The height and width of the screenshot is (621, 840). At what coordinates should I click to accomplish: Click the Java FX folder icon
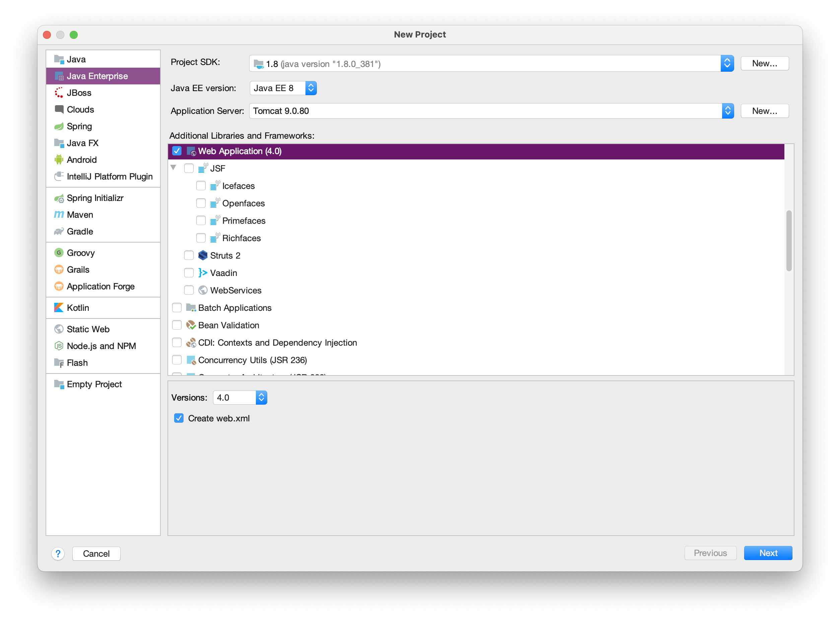(59, 143)
